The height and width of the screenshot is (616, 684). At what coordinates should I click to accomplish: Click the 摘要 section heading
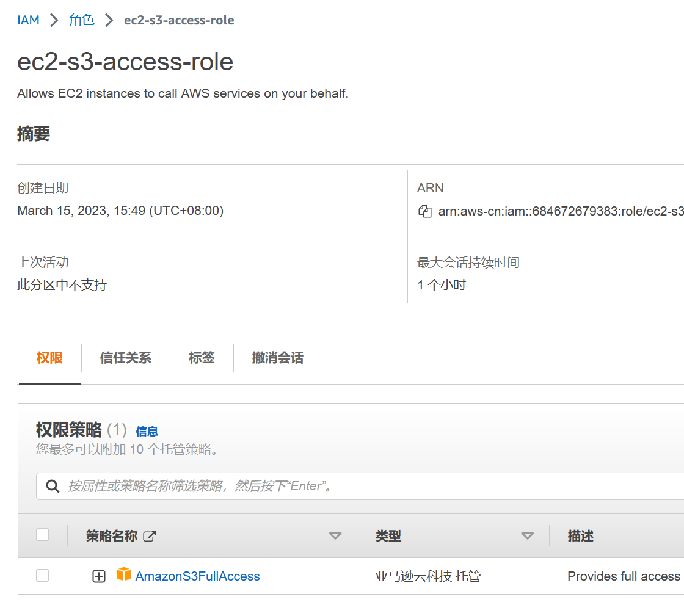tap(34, 134)
